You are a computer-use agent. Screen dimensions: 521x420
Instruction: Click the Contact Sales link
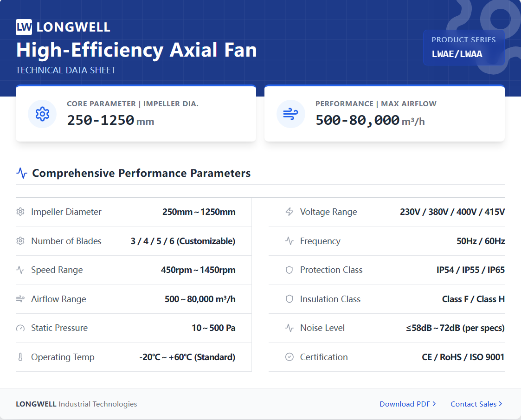[x=473, y=404]
